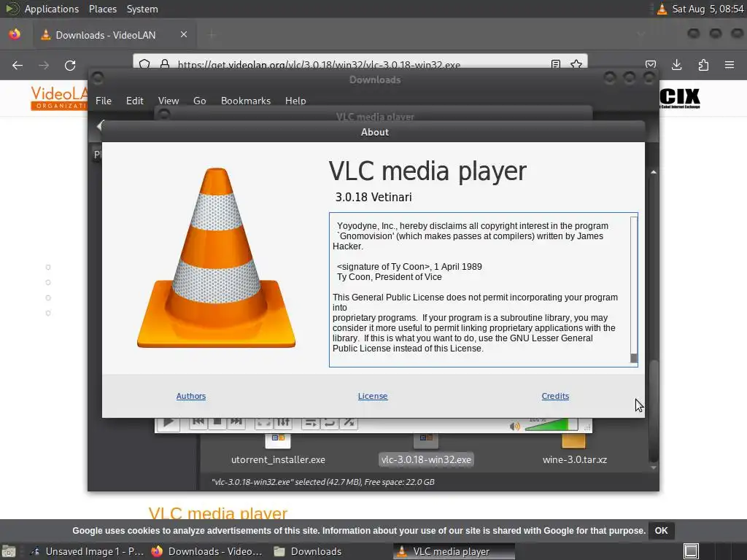Toggle loop mode in VLC

click(329, 422)
